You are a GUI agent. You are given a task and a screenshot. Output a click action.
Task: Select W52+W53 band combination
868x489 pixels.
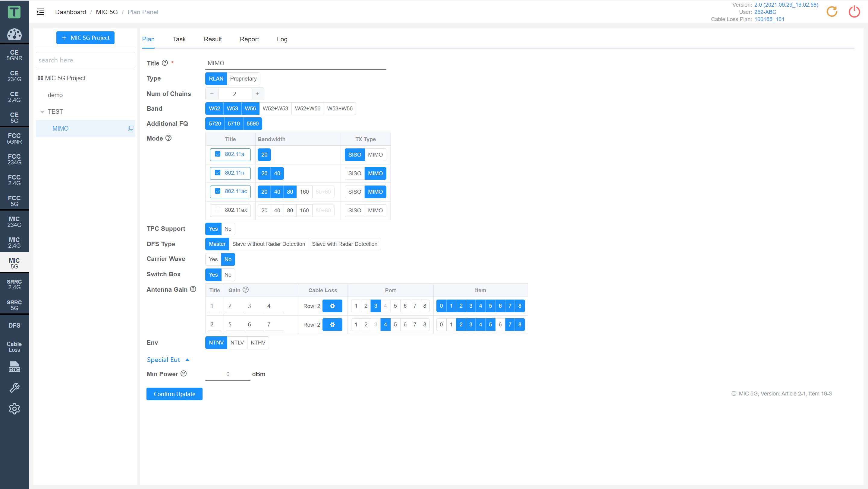(x=275, y=108)
